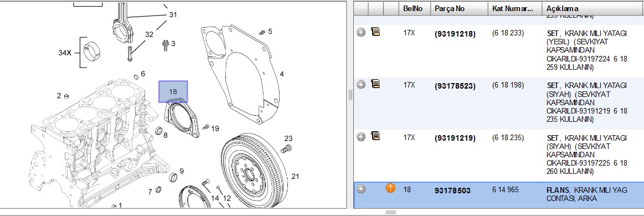Select part number 93178503

tap(452, 191)
